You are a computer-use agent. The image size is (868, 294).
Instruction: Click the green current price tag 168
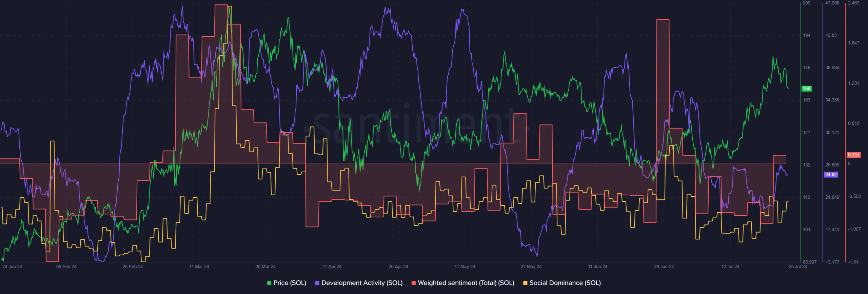point(807,89)
